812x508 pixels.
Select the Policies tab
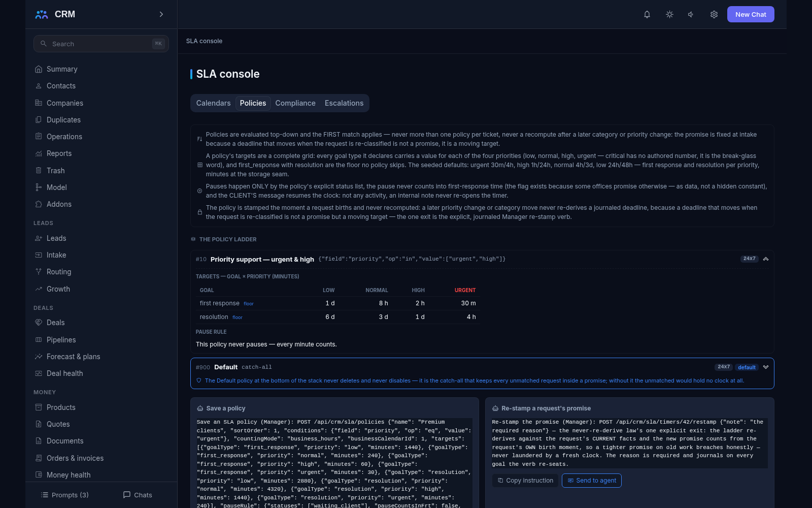coord(253,103)
